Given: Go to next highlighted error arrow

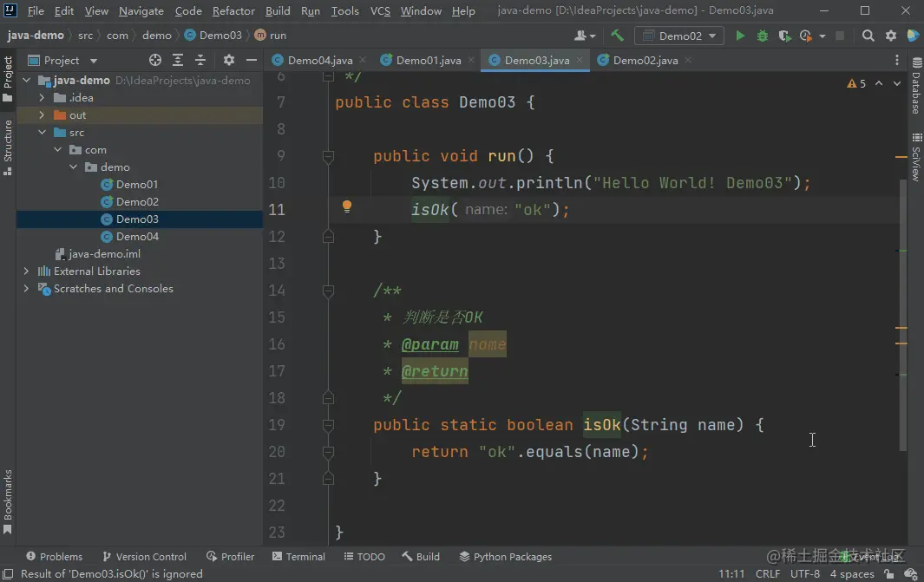Looking at the screenshot, I should point(897,83).
